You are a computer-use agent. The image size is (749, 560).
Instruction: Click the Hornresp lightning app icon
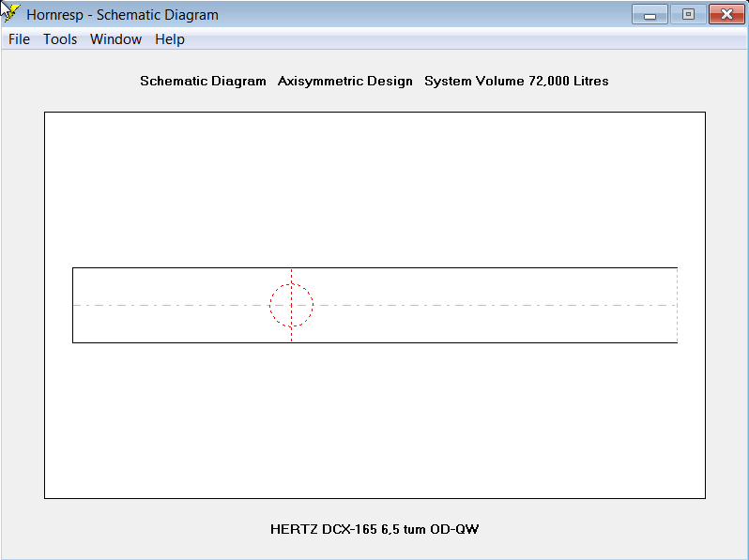10,14
